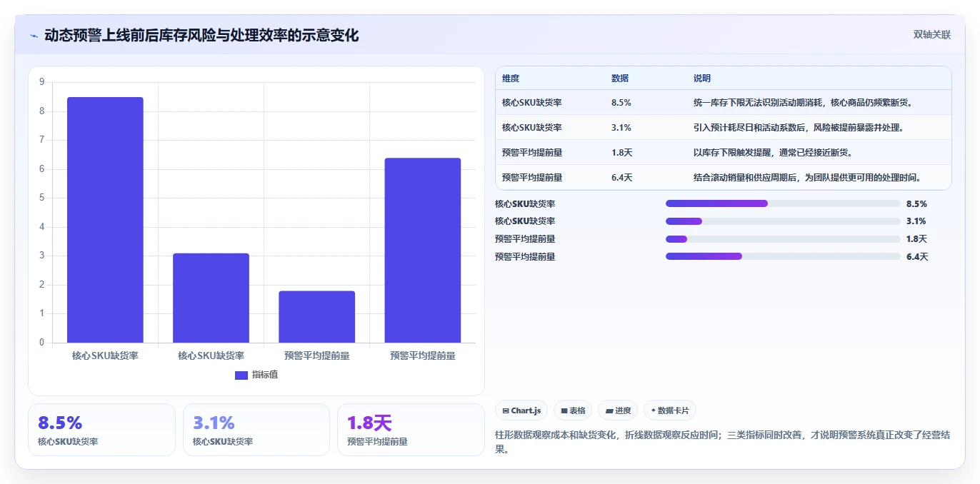Select the table row beginning 结合滚动销量和供应周期后
Screen dimensions: 980x484
(x=724, y=178)
